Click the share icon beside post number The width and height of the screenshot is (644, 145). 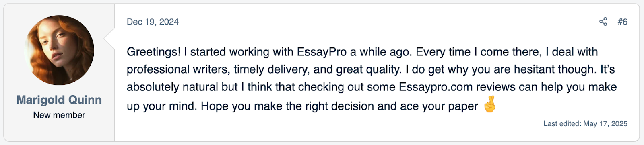click(603, 22)
